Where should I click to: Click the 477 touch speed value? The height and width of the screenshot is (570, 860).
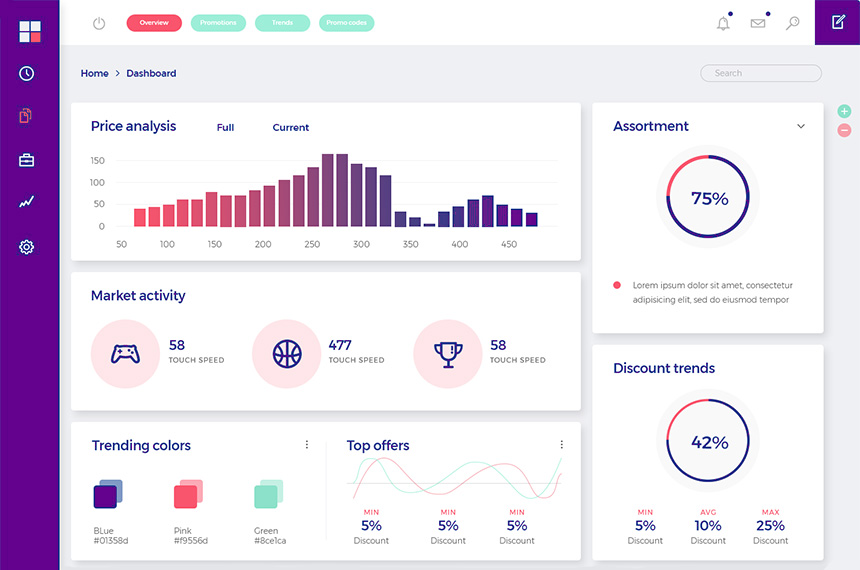(x=340, y=345)
